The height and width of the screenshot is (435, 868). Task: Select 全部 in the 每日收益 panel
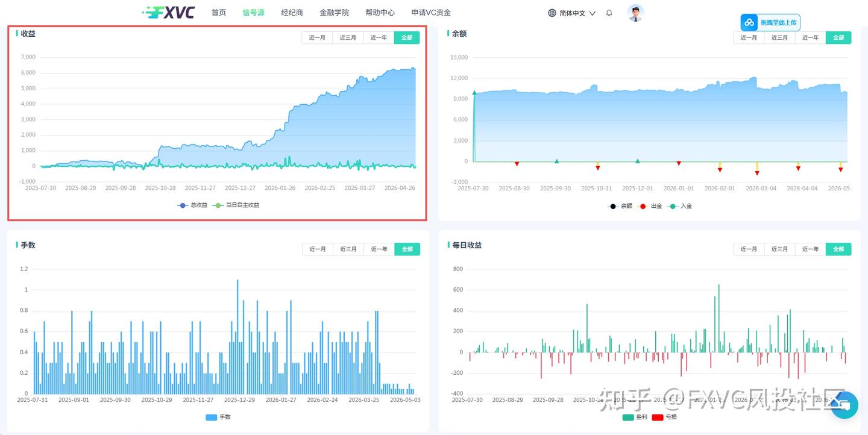(x=838, y=249)
